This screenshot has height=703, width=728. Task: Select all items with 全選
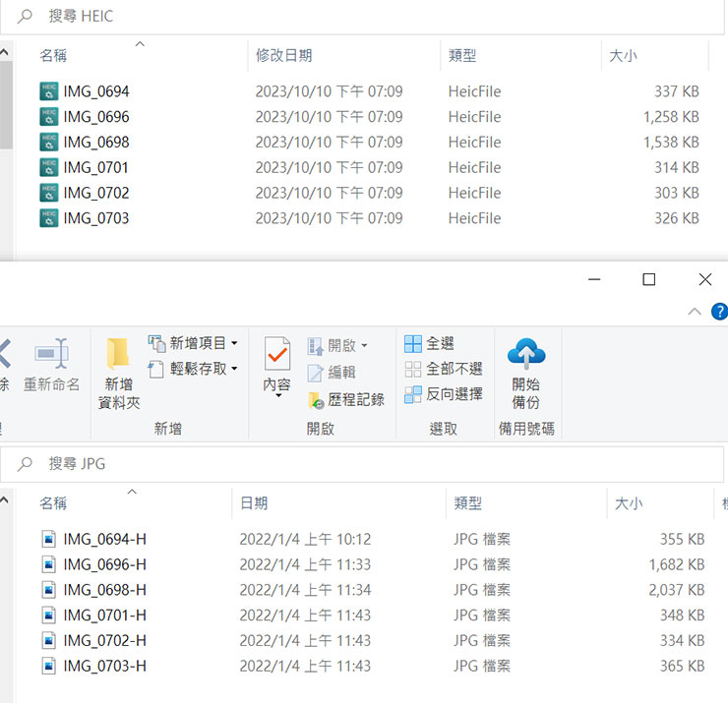[x=429, y=344]
